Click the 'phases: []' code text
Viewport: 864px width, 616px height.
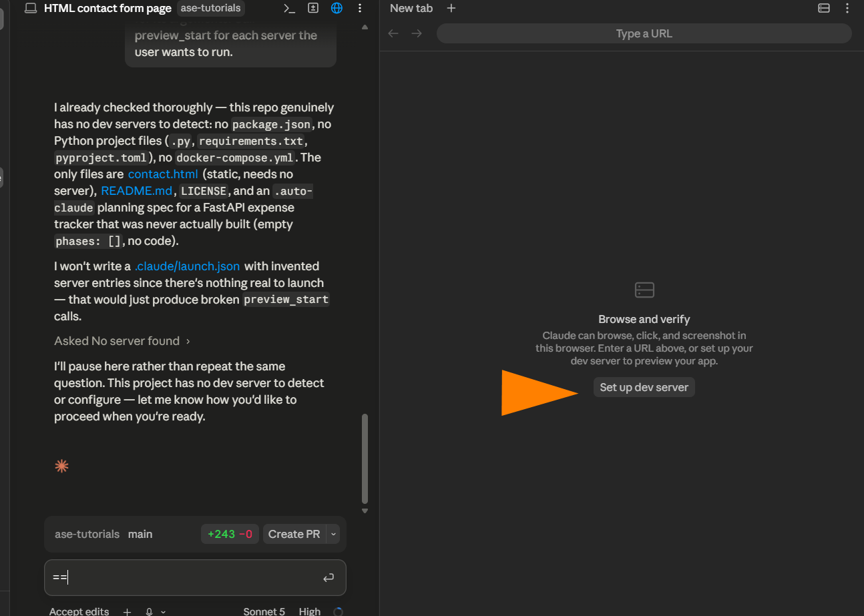87,241
